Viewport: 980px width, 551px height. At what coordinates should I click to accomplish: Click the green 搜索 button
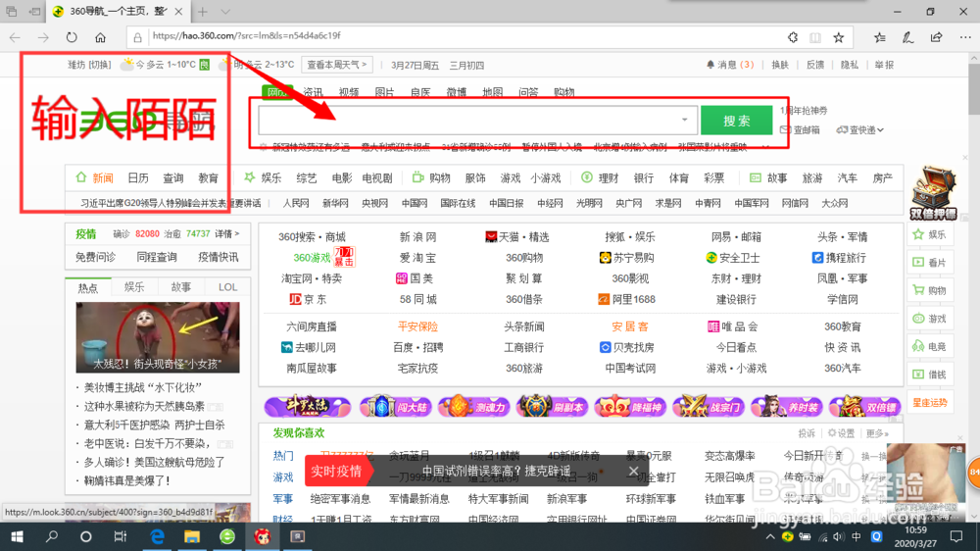pos(736,120)
